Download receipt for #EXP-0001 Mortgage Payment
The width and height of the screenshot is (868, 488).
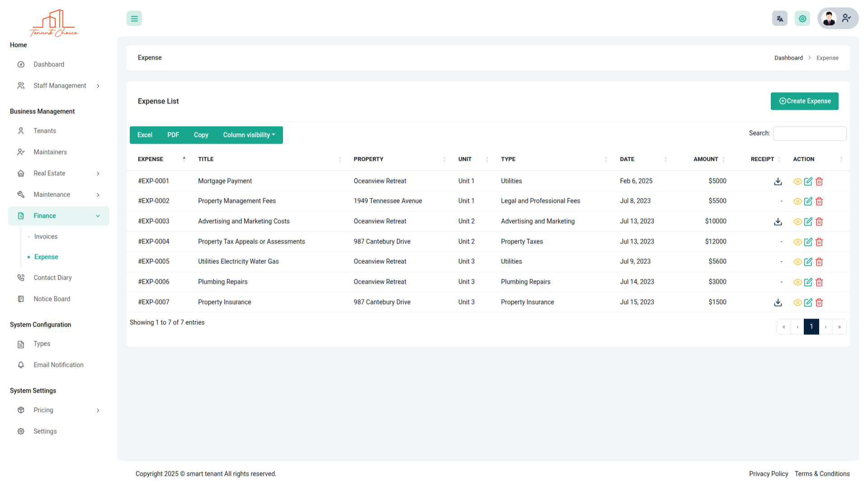(778, 181)
